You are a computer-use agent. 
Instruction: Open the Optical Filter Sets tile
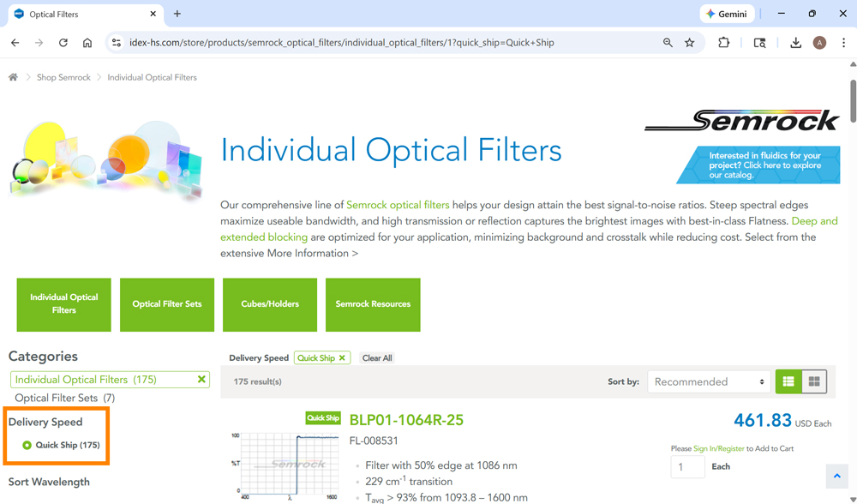tap(167, 304)
